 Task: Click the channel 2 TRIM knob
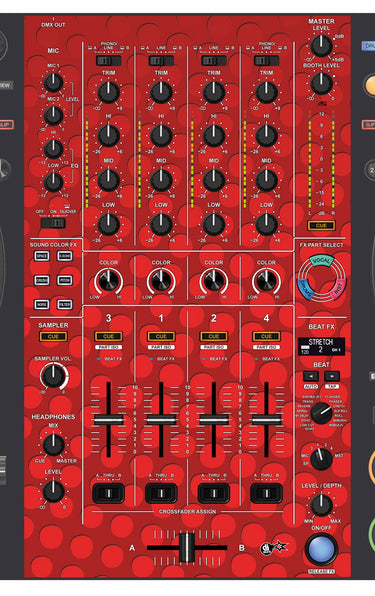point(214,92)
